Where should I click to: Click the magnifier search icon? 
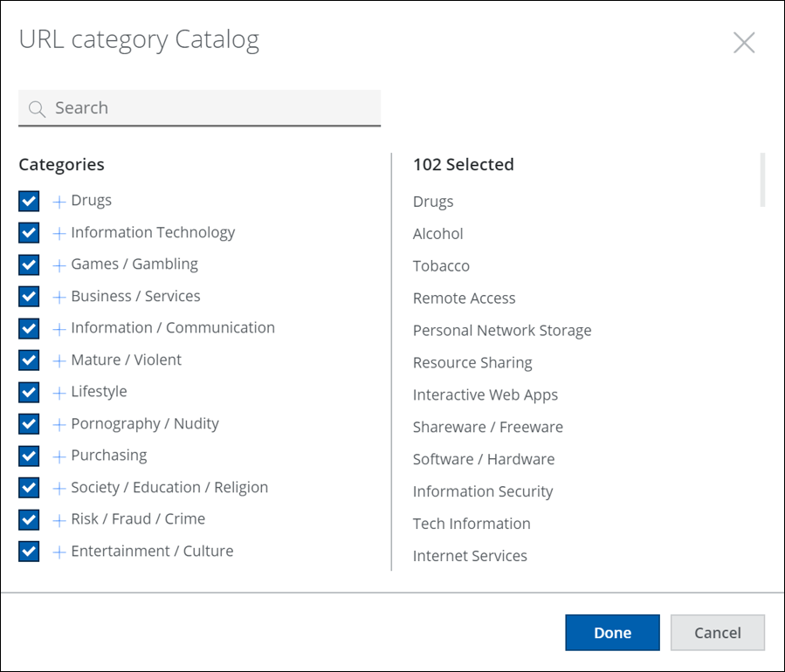coord(37,108)
